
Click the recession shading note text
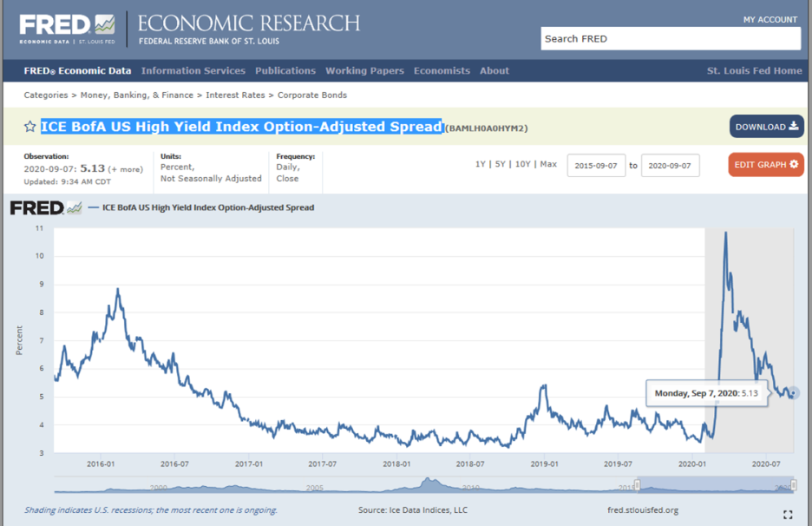pyautogui.click(x=151, y=510)
